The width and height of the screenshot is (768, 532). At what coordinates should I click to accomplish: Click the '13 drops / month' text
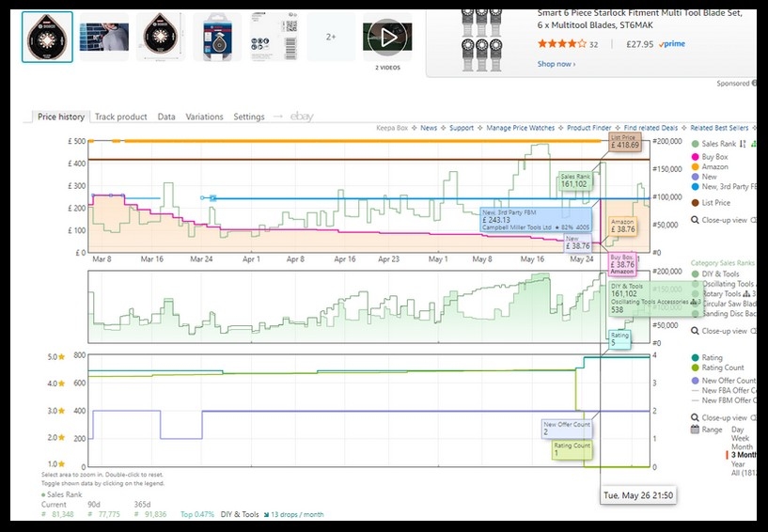[297, 514]
